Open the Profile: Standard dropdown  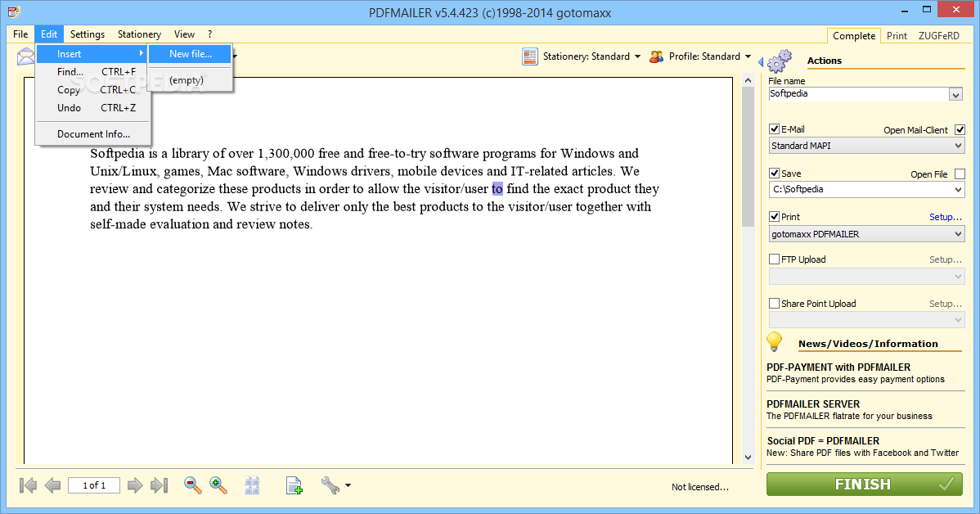click(x=710, y=56)
